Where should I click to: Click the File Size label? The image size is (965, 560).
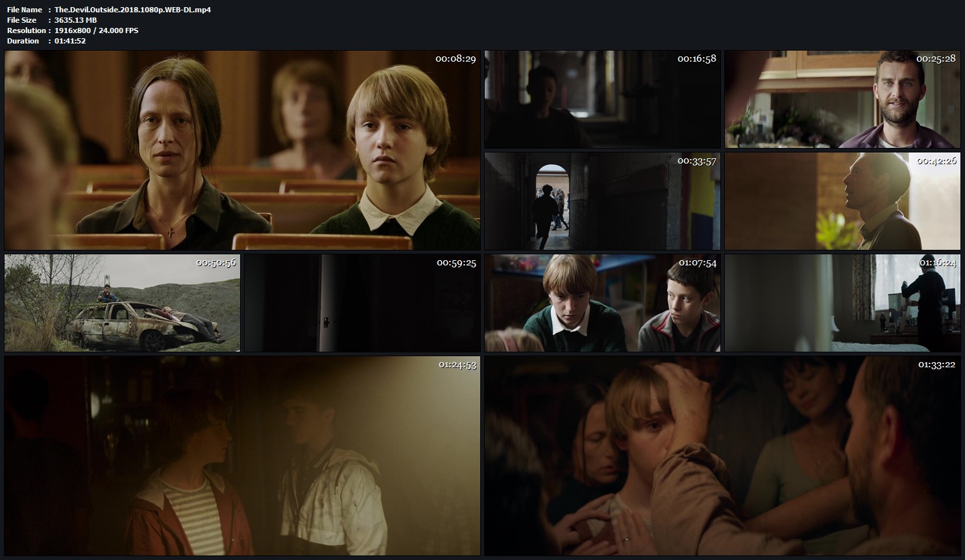pyautogui.click(x=22, y=20)
